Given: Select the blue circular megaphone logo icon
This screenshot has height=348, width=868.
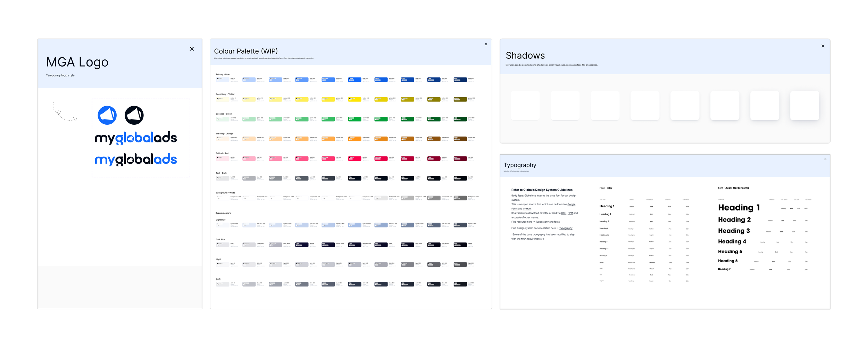Looking at the screenshot, I should [x=107, y=115].
